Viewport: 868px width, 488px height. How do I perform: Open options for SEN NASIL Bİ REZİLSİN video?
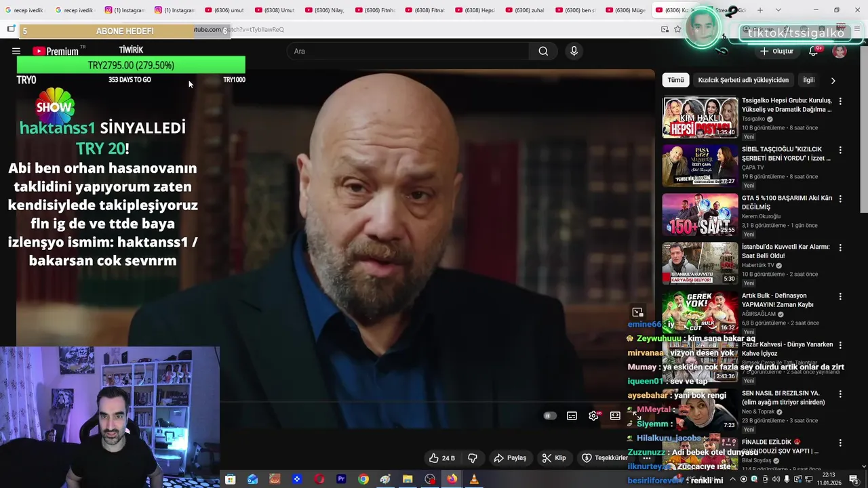[840, 394]
